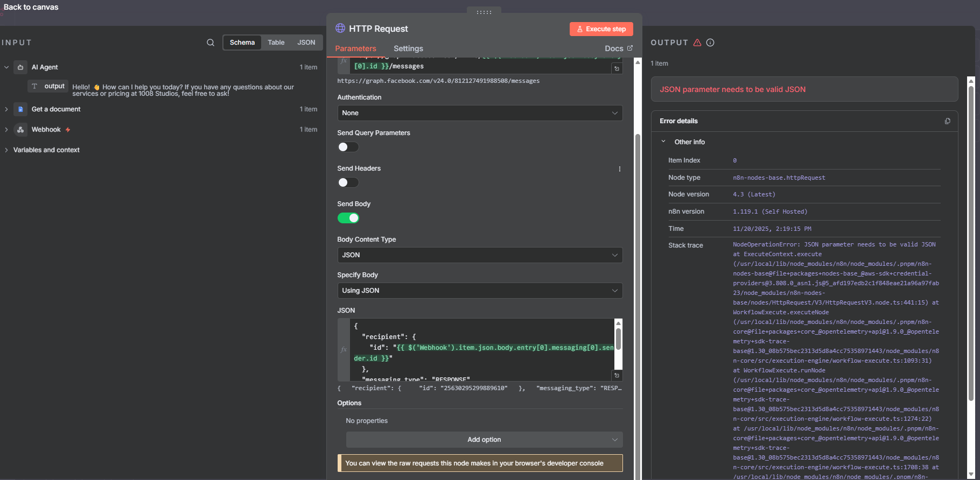980x480 pixels.
Task: Switch input view to Table
Action: click(276, 43)
